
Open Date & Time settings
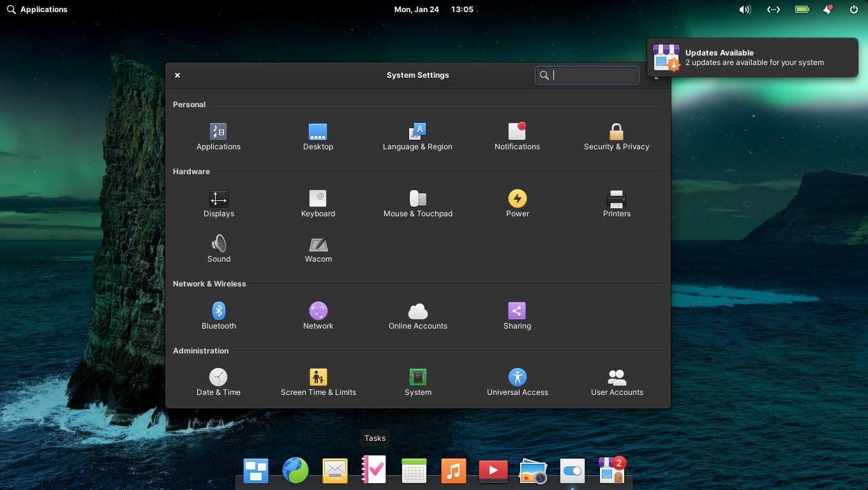(218, 382)
